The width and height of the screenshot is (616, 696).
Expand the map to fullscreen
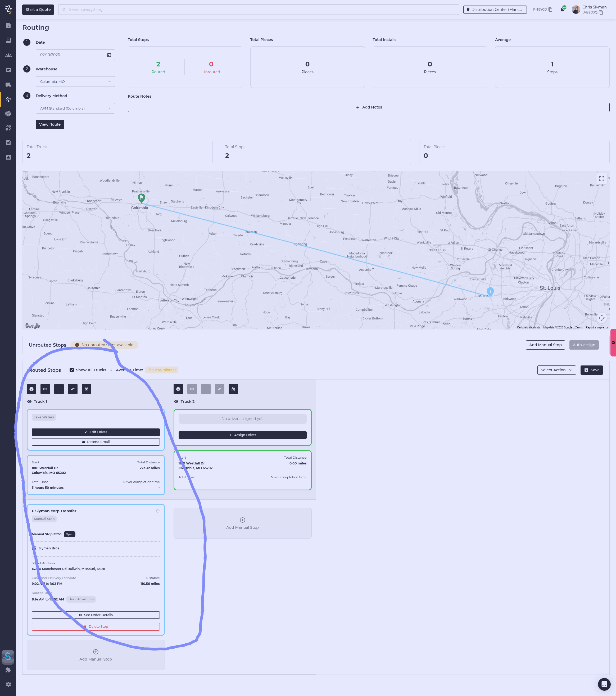[x=601, y=178]
